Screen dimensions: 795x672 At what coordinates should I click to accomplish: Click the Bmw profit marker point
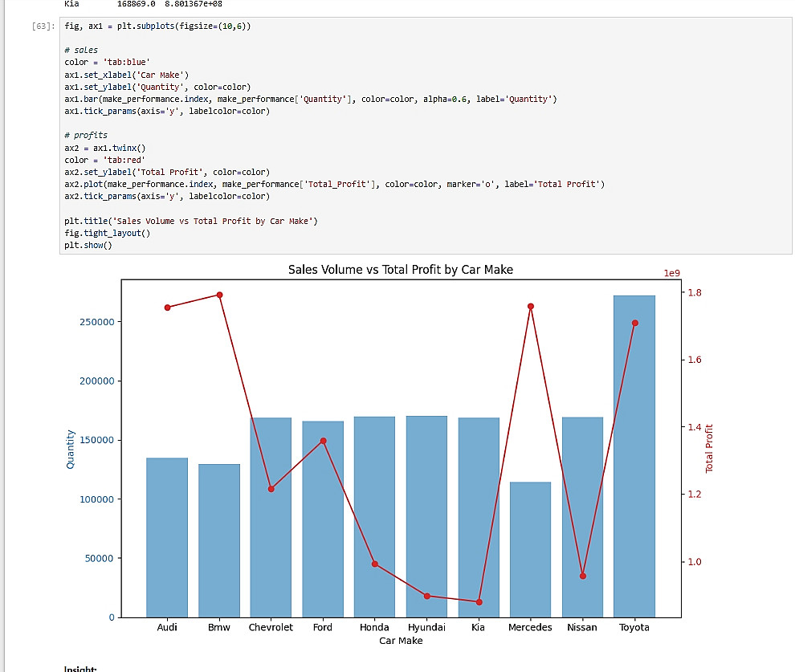tap(219, 295)
